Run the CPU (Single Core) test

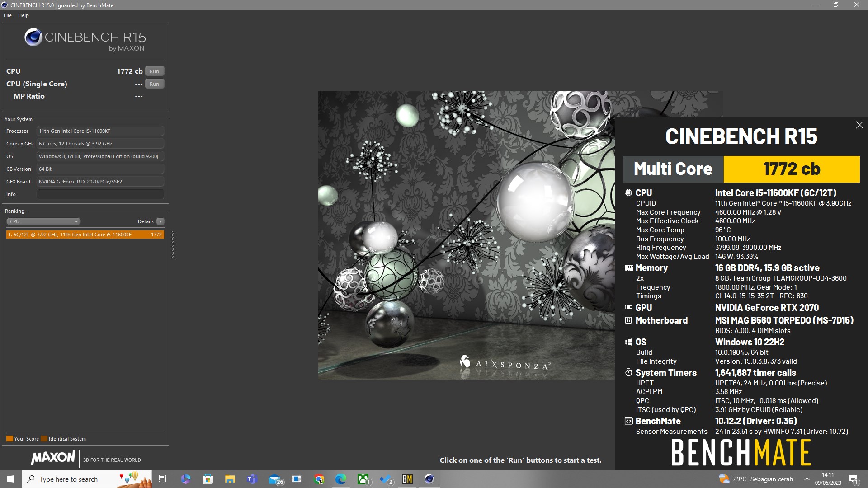[155, 84]
